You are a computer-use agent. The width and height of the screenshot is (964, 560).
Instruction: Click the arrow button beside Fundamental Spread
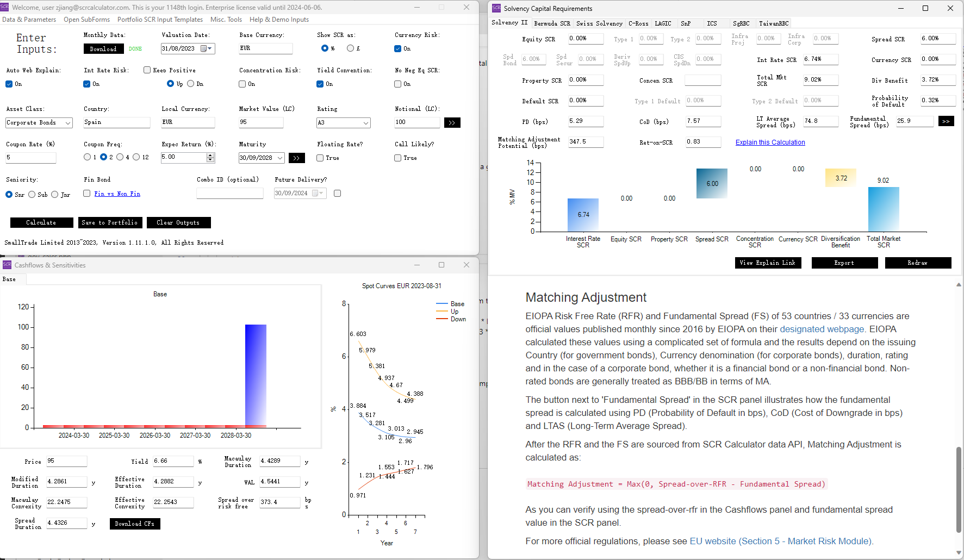[x=946, y=121]
